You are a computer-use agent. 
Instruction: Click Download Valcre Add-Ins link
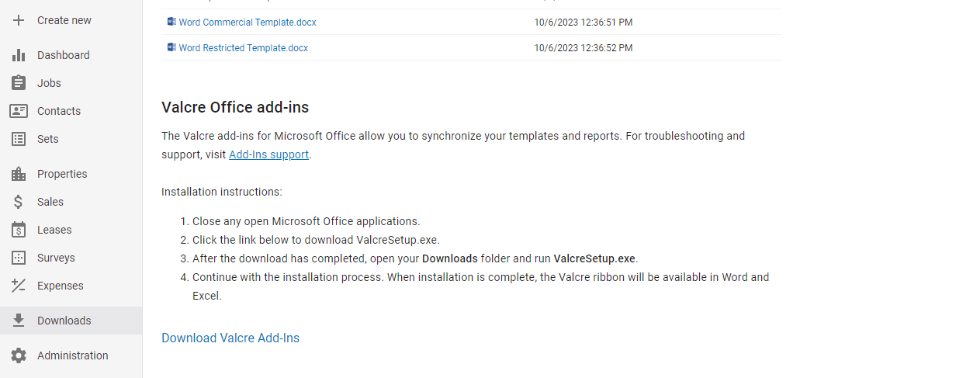click(230, 338)
